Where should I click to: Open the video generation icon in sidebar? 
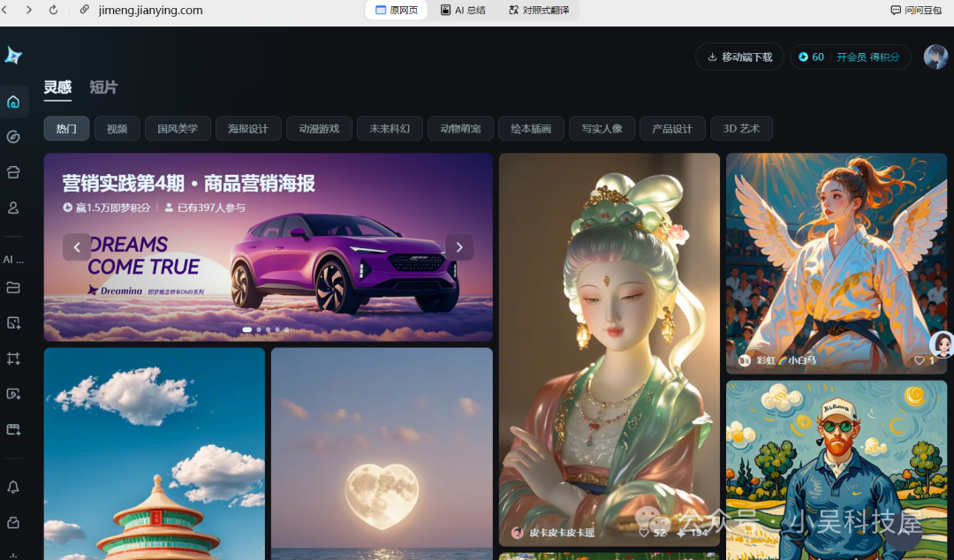[x=13, y=394]
